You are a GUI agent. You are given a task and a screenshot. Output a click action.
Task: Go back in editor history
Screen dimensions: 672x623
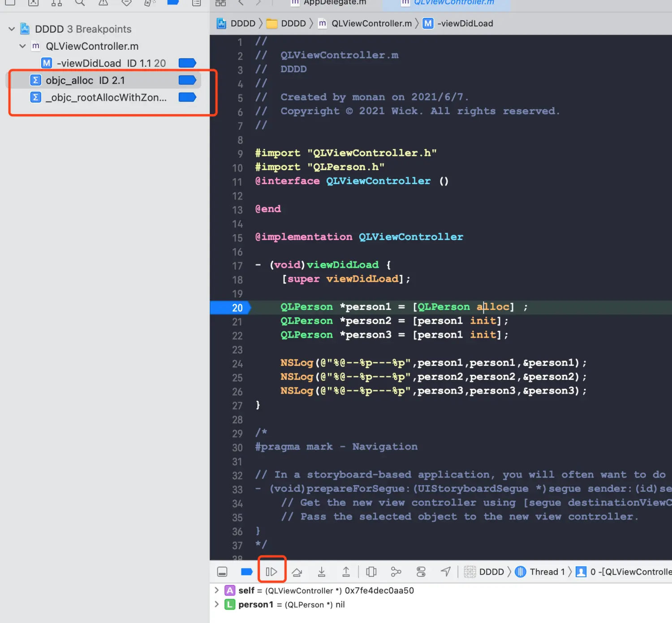pos(241,2)
